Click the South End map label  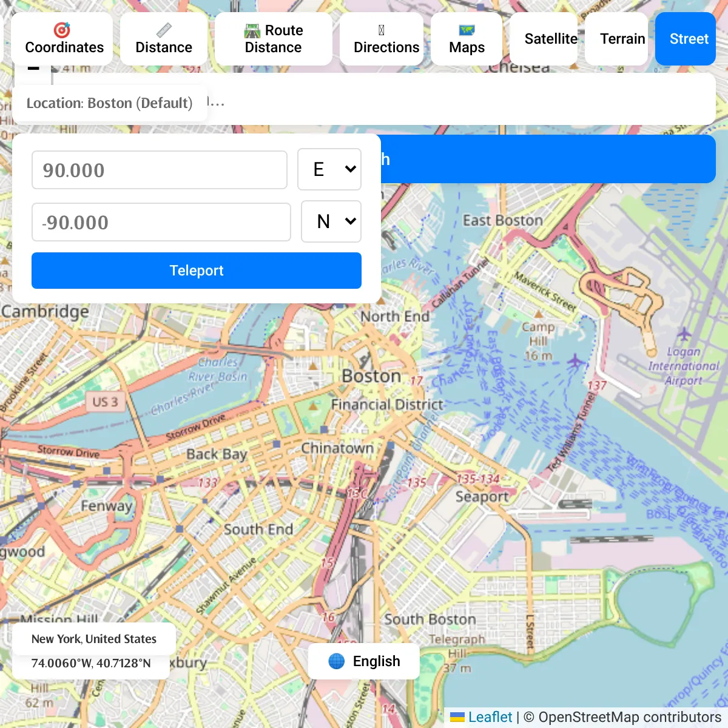(258, 530)
